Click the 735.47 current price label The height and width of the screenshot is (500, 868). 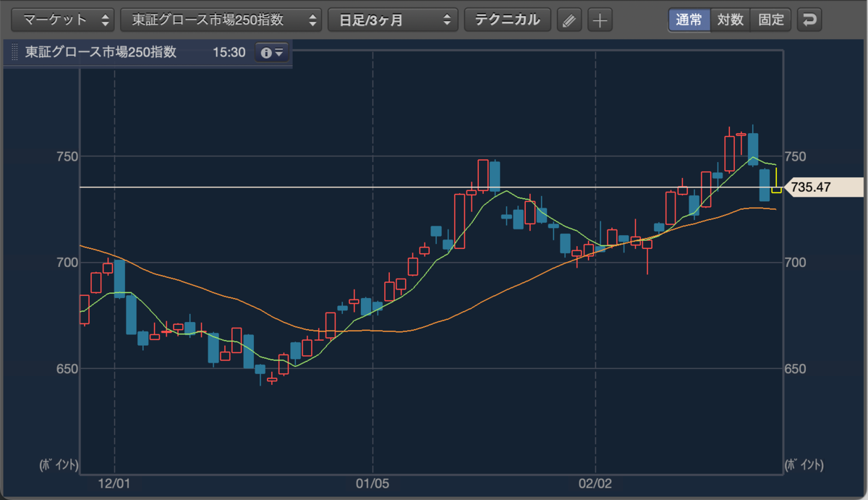pyautogui.click(x=824, y=187)
